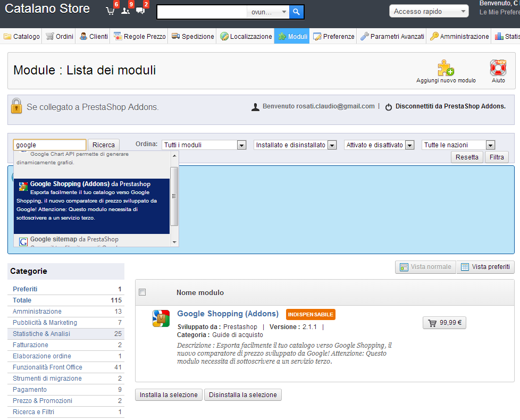Image resolution: width=520 pixels, height=420 pixels.
Task: Click the magnifier search button in header
Action: click(x=296, y=12)
